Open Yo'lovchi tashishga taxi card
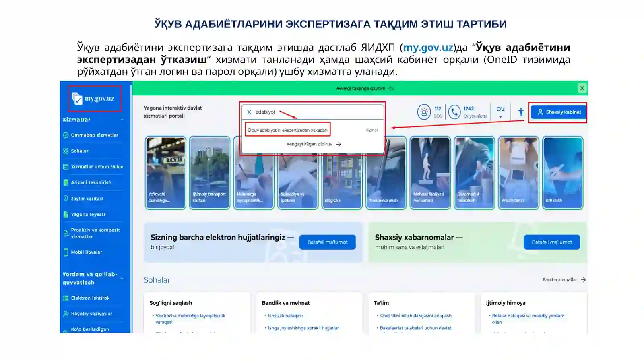This screenshot has height=362, width=644. [165, 173]
